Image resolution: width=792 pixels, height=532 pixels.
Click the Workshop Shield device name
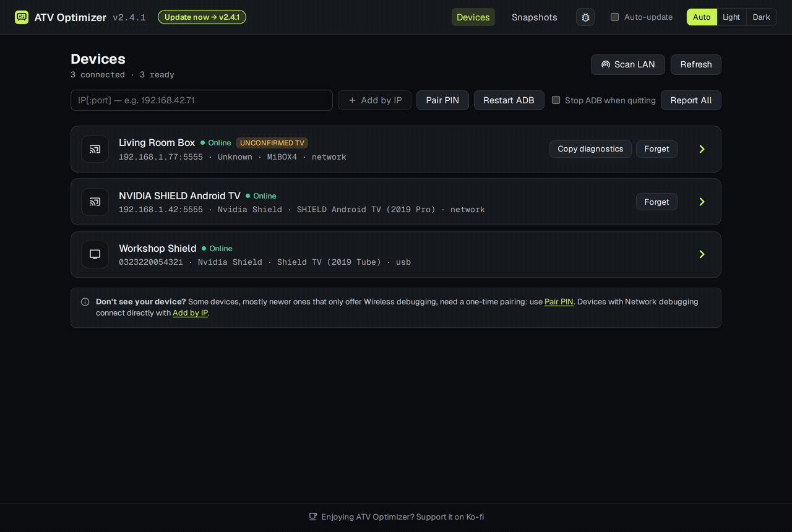158,248
